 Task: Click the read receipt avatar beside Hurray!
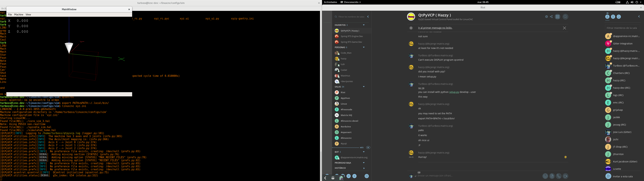(566, 157)
